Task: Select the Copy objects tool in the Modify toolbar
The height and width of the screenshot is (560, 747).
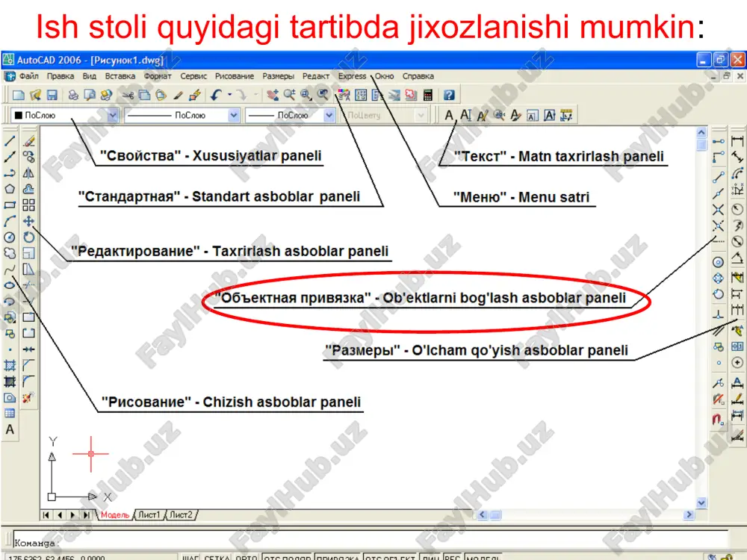Action: (28, 157)
